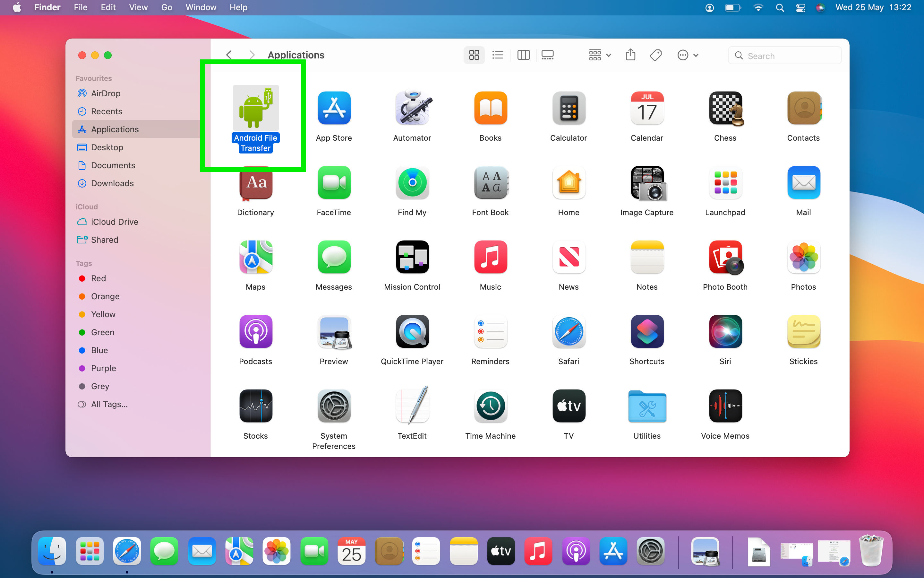The width and height of the screenshot is (924, 578).
Task: Select the Home app icon
Action: 569,183
